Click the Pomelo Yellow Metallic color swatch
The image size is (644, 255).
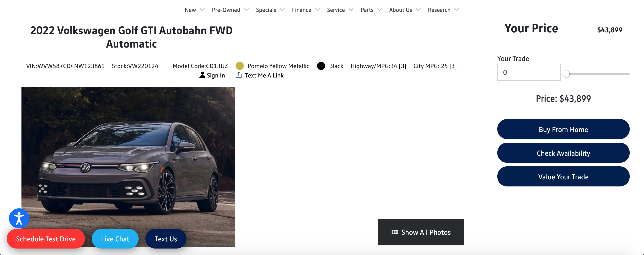click(x=239, y=66)
